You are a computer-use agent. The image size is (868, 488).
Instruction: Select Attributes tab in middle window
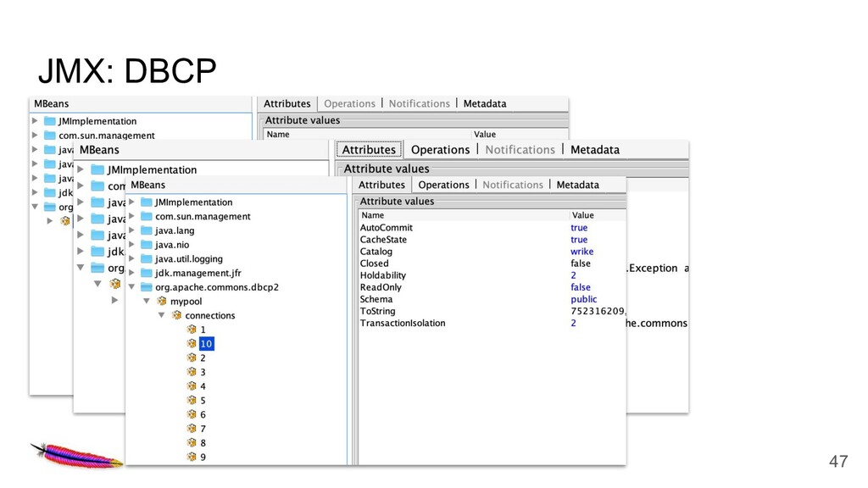pos(369,149)
